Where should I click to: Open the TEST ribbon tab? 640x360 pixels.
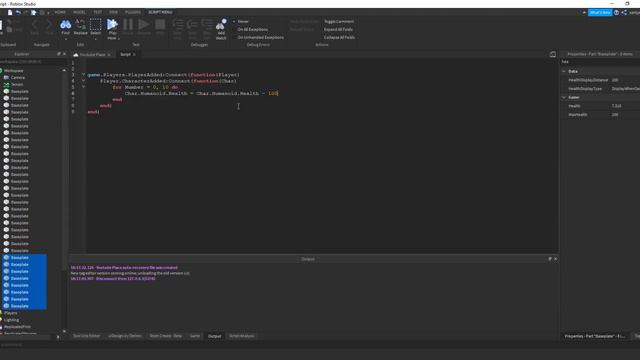click(98, 12)
